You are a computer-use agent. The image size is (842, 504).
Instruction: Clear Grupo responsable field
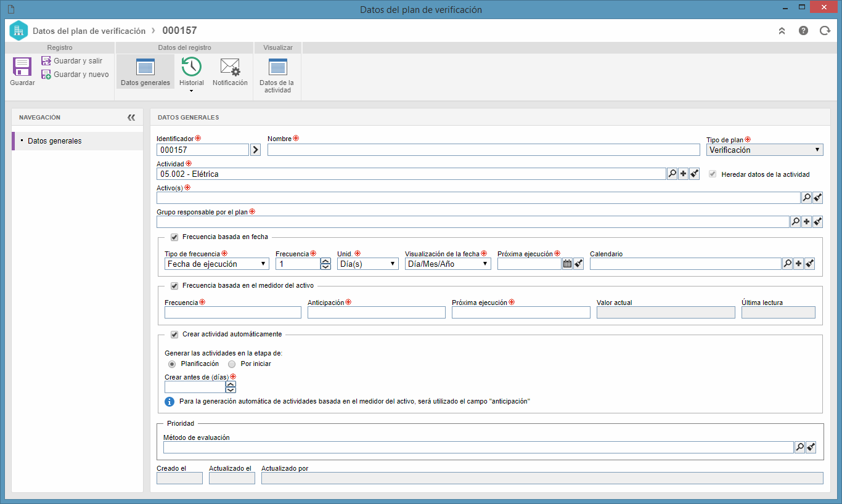tap(817, 222)
